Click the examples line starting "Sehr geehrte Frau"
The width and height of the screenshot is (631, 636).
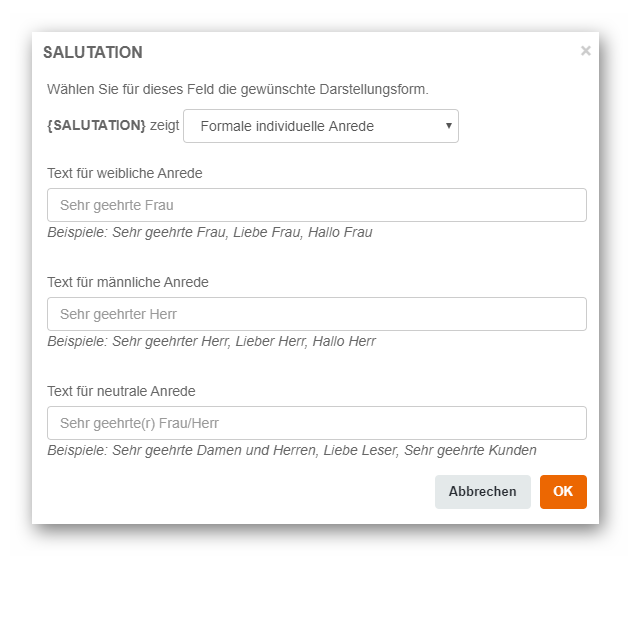(210, 232)
